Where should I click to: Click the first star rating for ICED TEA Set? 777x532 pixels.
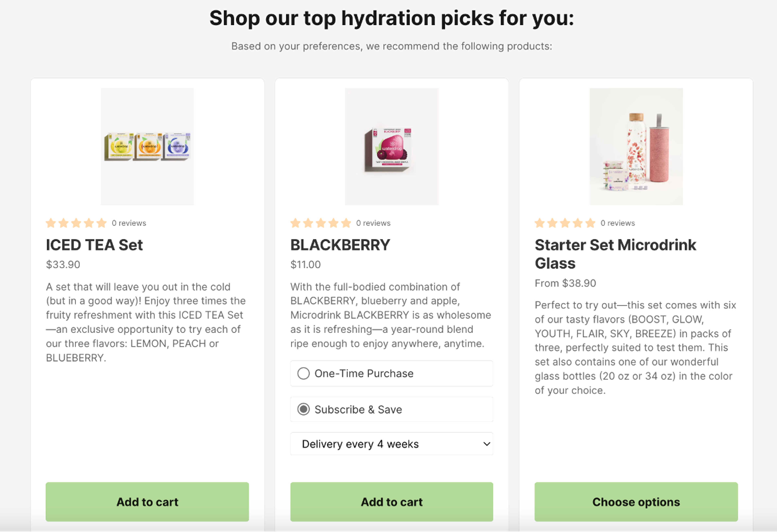(x=51, y=223)
